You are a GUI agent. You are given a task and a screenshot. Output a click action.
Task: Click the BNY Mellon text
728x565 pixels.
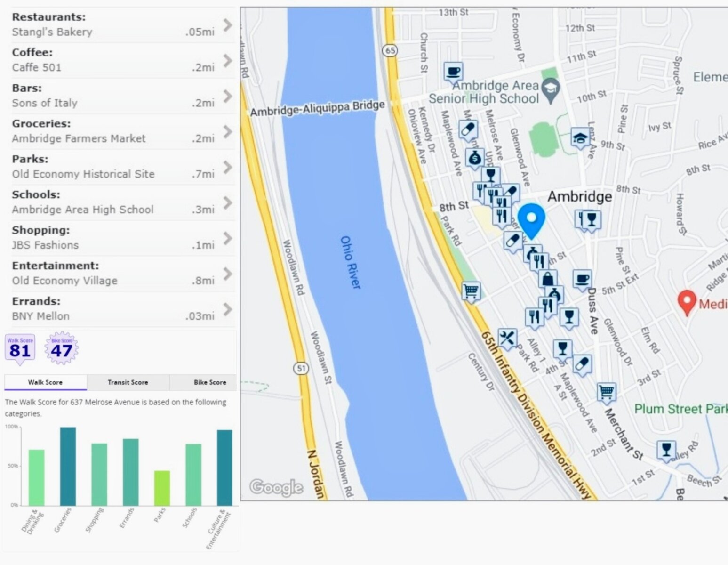click(x=40, y=316)
